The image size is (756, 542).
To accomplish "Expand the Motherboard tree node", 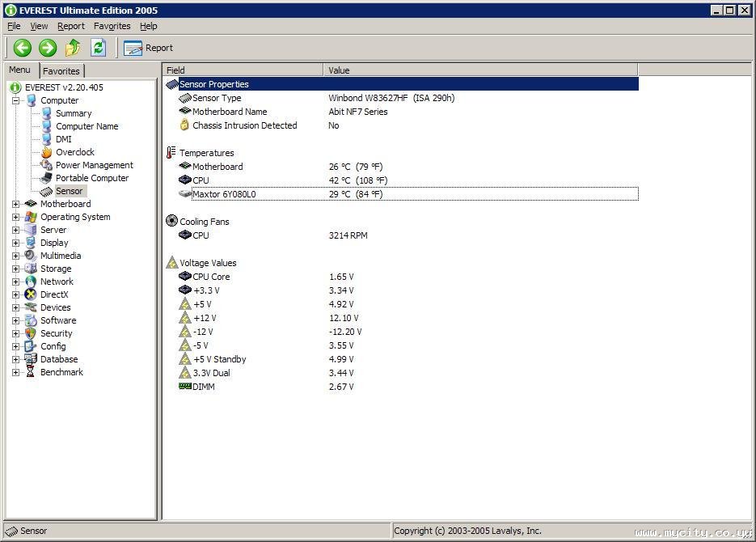I will coord(15,204).
